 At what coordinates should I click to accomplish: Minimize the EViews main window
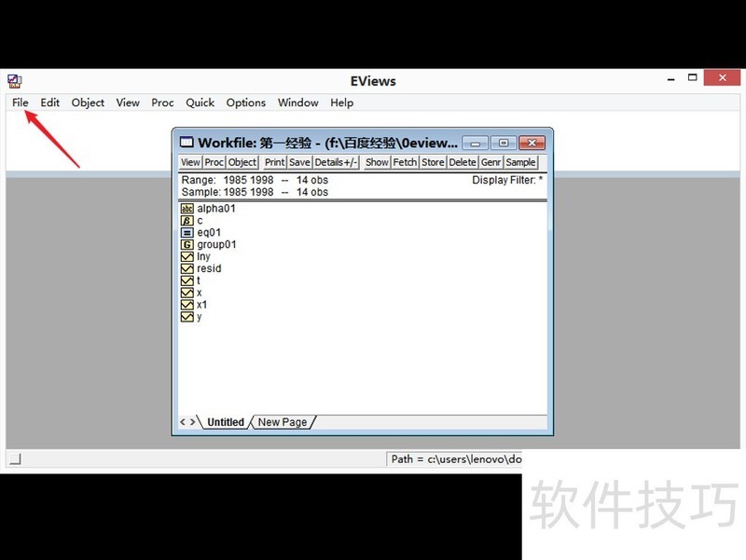[x=671, y=79]
